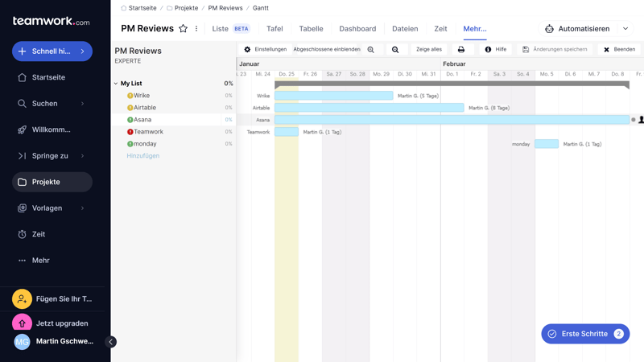Open the Hilfe help button

tap(495, 50)
